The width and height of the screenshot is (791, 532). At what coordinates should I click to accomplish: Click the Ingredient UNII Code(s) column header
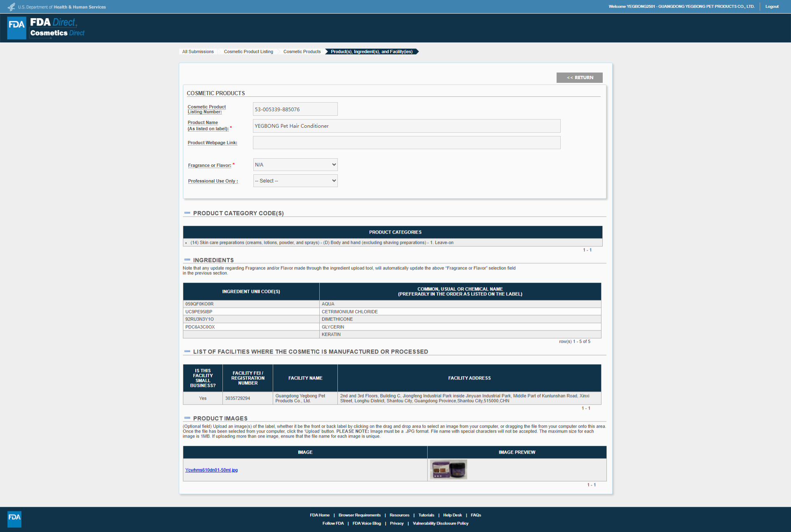click(251, 292)
